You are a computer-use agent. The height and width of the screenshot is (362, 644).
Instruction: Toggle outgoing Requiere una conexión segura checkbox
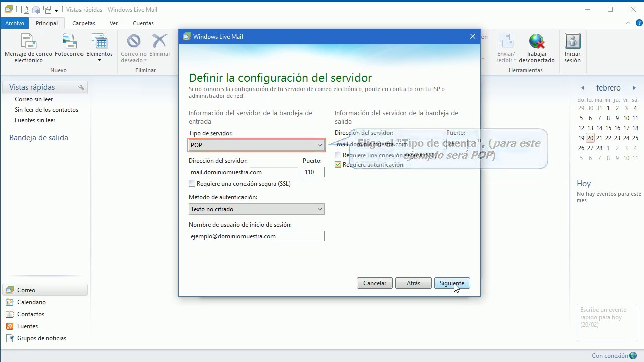338,155
